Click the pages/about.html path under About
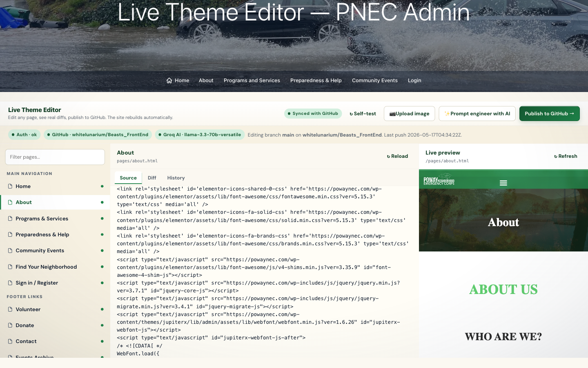The width and height of the screenshot is (588, 368). [x=137, y=161]
